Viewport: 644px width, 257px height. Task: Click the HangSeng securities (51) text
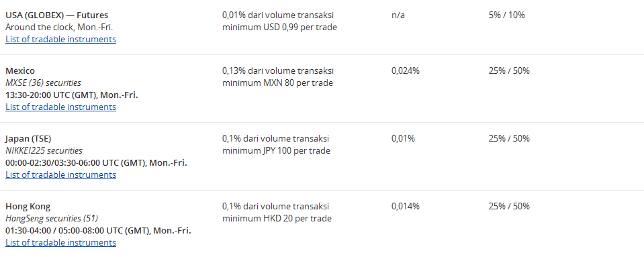click(52, 218)
